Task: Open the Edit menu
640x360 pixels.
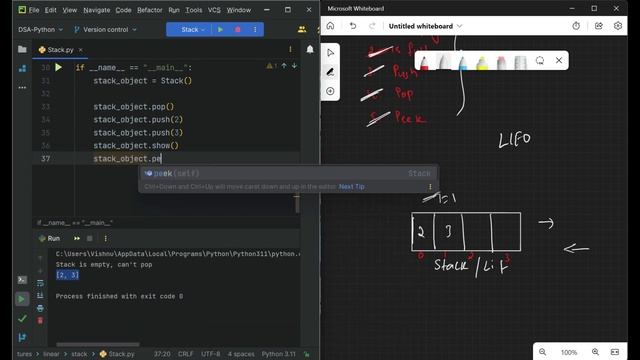Action: coord(51,10)
